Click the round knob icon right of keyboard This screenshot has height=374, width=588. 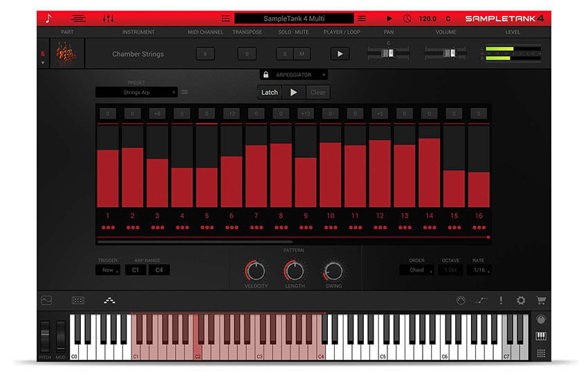[541, 319]
